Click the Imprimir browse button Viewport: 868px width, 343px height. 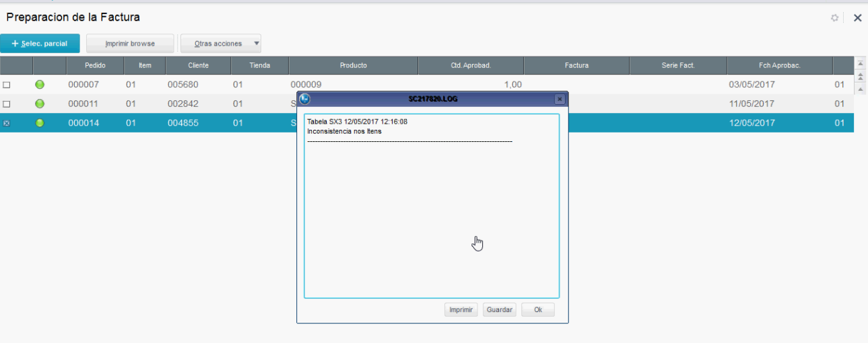(130, 44)
